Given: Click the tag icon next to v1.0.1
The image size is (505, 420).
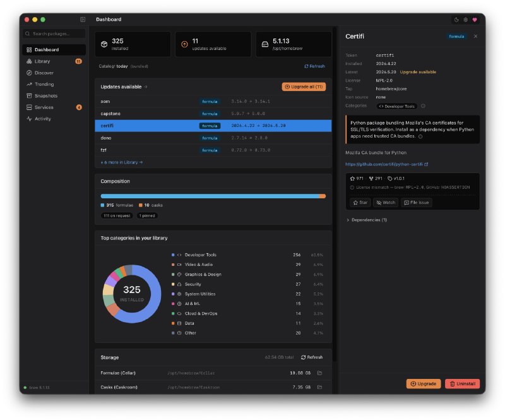Looking at the screenshot, I should tap(389, 179).
